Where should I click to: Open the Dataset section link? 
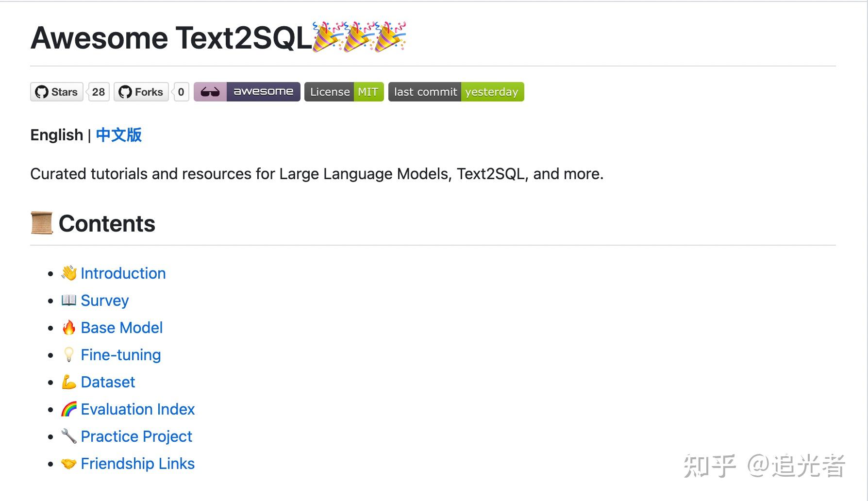(x=108, y=382)
